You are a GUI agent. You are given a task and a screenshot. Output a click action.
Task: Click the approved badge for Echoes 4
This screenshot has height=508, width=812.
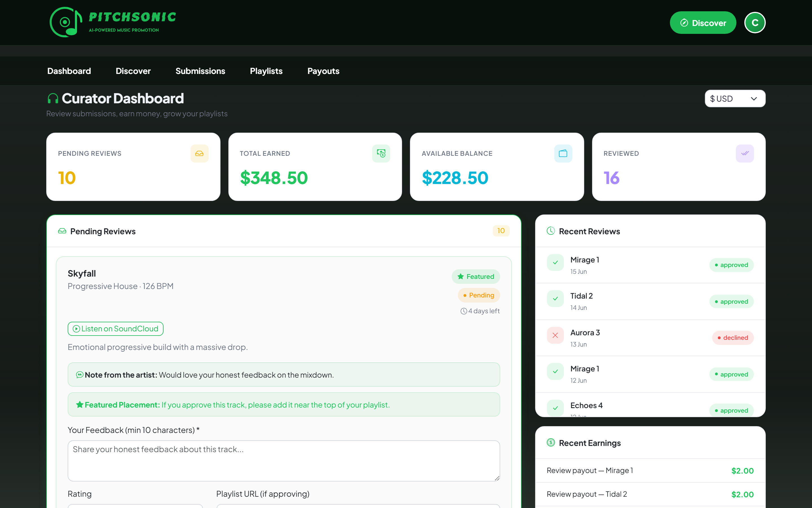click(731, 410)
